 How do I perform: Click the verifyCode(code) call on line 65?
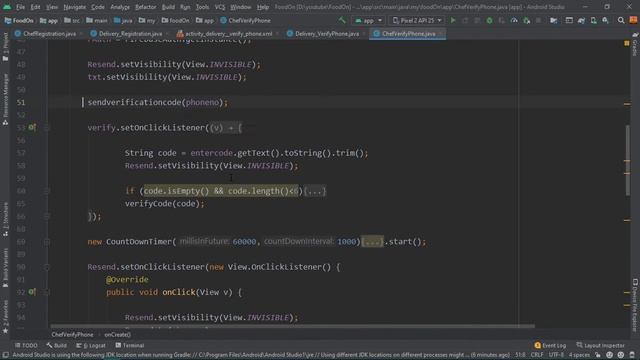(x=164, y=204)
